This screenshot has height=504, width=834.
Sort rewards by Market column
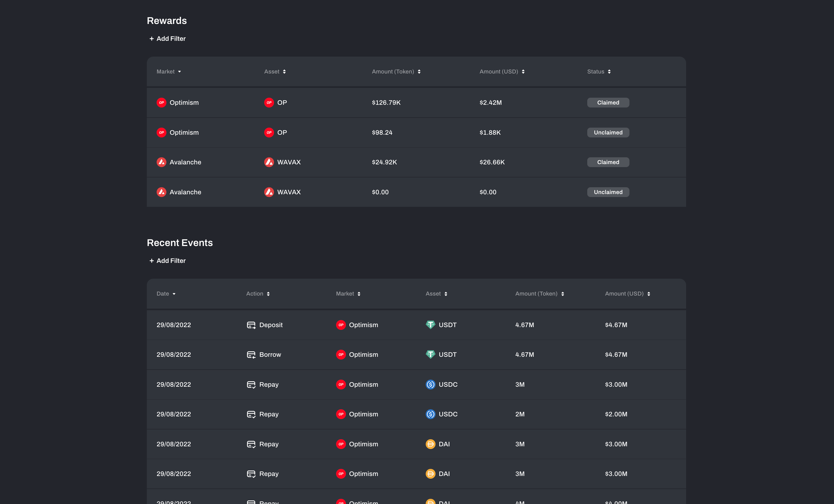(169, 71)
